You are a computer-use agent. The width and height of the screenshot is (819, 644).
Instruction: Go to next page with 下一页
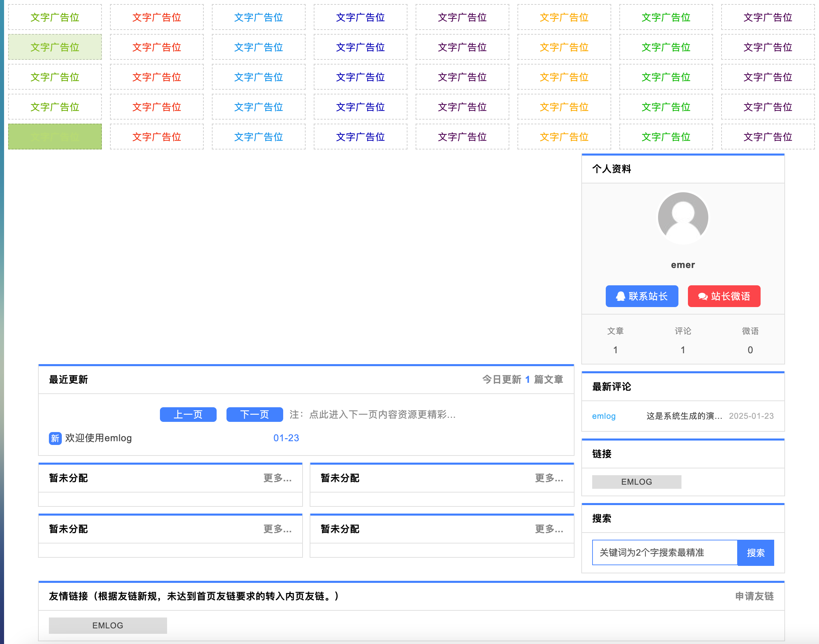tap(254, 414)
